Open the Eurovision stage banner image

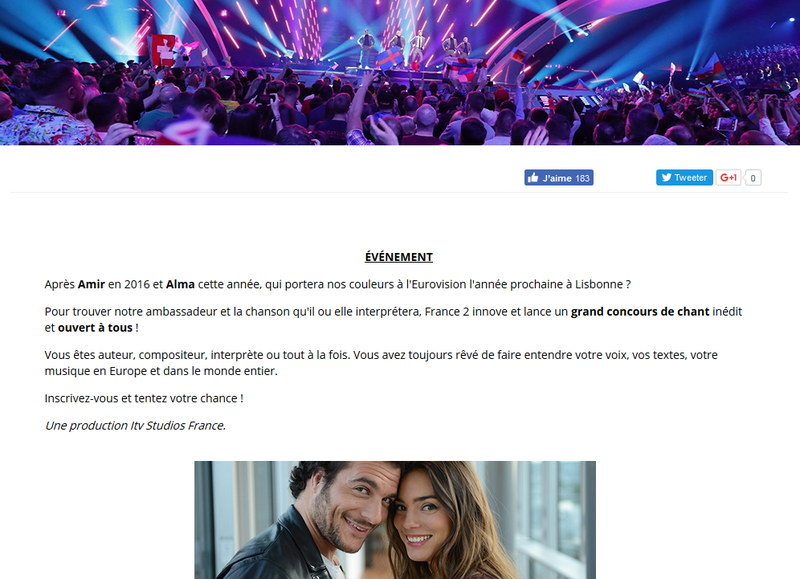[400, 72]
